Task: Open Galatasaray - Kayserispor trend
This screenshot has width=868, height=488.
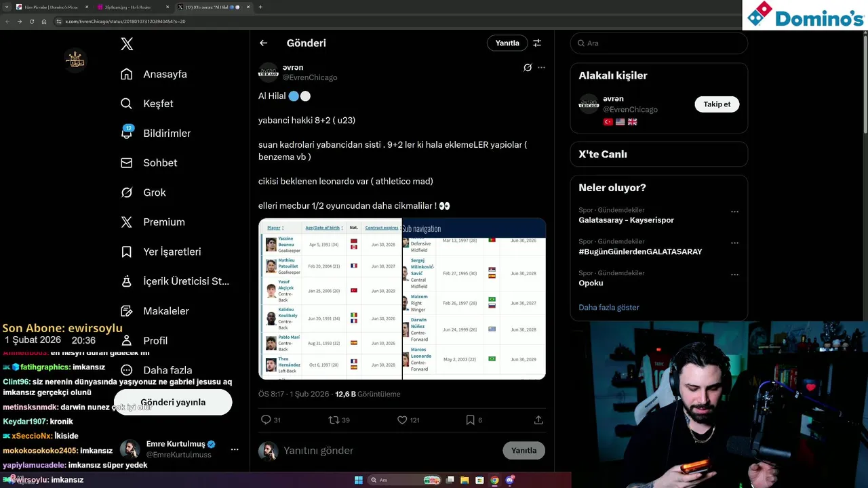Action: [x=626, y=220]
